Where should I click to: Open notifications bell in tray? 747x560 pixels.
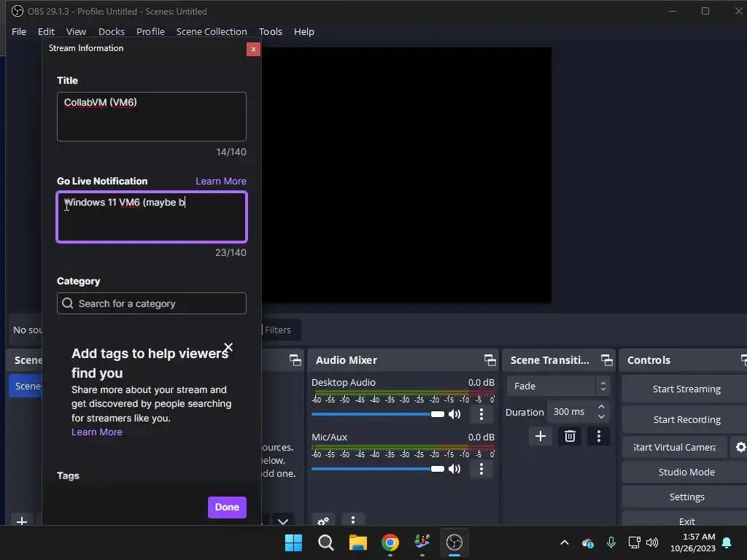(727, 542)
